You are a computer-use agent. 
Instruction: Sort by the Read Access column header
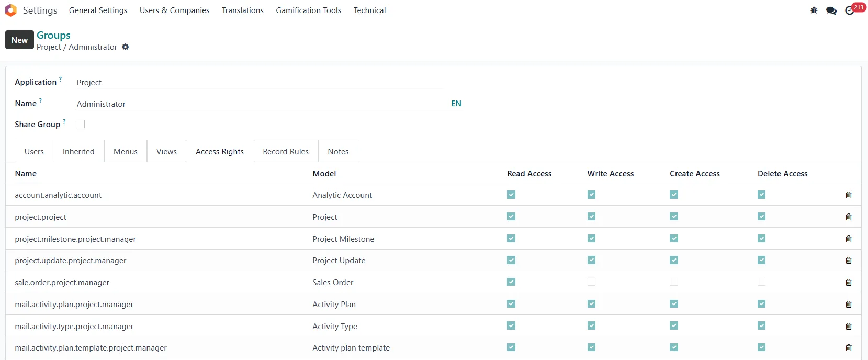529,174
